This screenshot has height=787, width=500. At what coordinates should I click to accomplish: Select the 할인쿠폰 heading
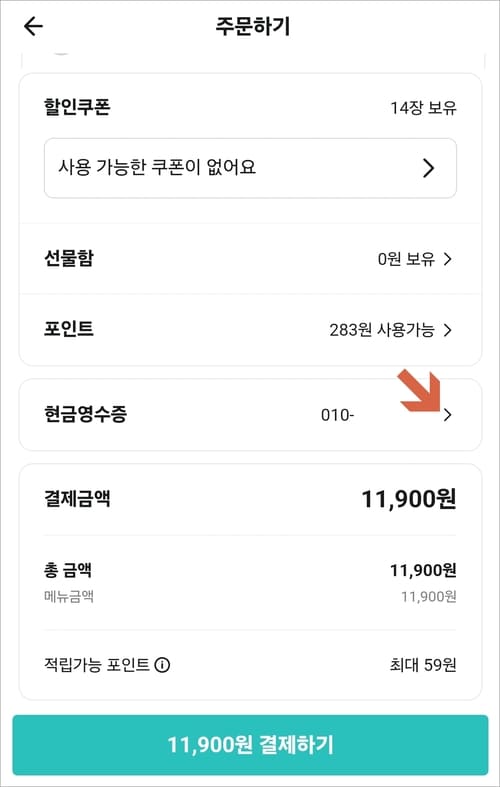pyautogui.click(x=77, y=107)
